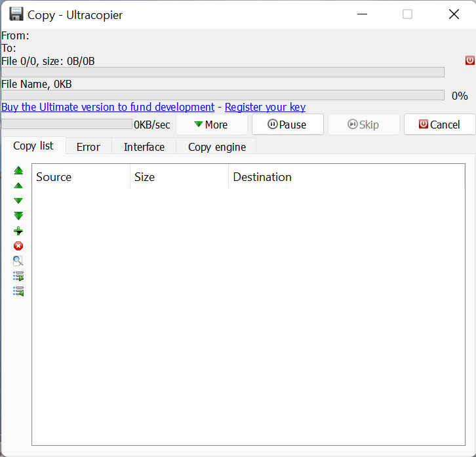Screen dimensions: 476x457
Task: Collapse details with the More button
Action: pyautogui.click(x=212, y=125)
